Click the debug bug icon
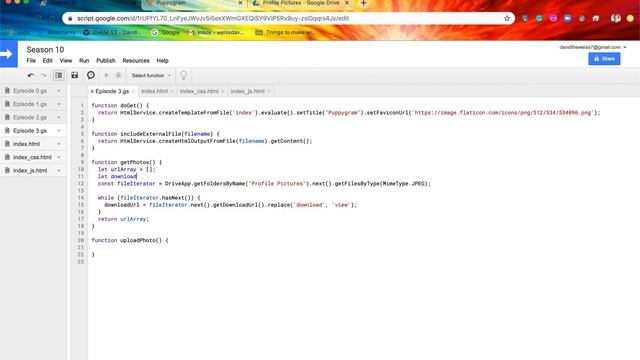The image size is (640, 360). 118,75
